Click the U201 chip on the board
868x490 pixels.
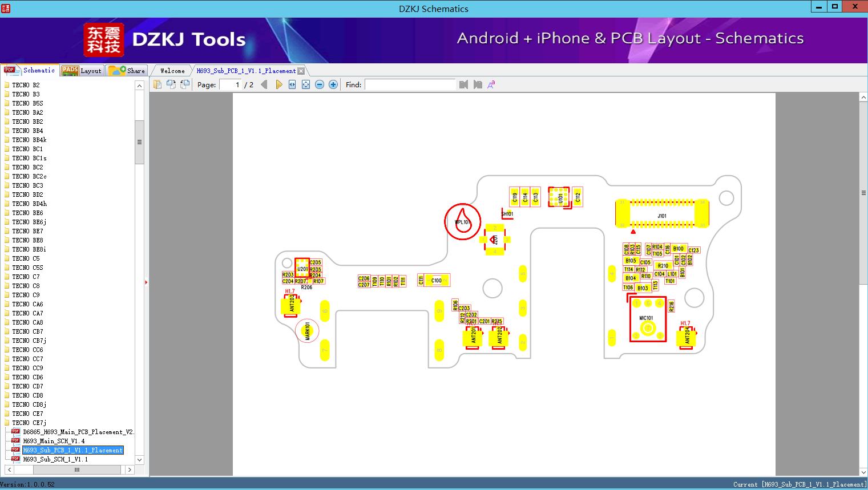pos(302,268)
